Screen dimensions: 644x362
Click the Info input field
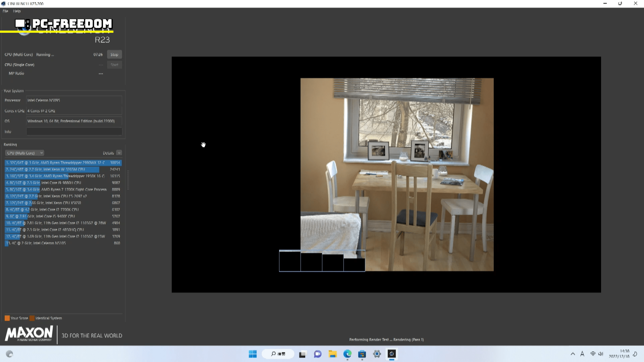(74, 131)
